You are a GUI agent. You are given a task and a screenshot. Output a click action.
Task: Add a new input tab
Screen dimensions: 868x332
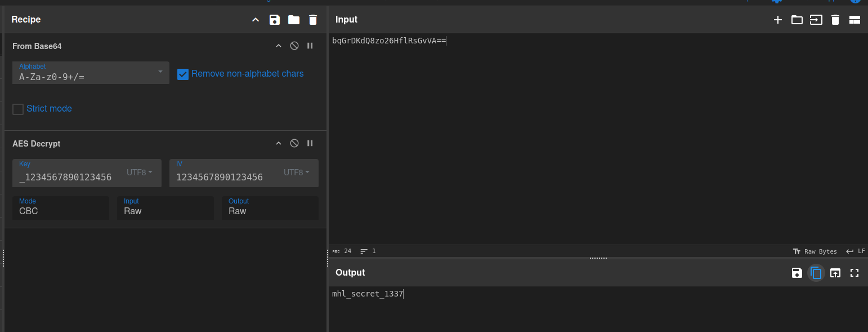click(x=778, y=20)
